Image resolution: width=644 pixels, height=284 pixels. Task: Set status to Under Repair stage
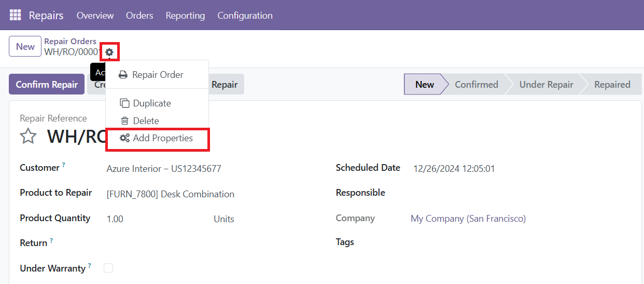point(546,85)
